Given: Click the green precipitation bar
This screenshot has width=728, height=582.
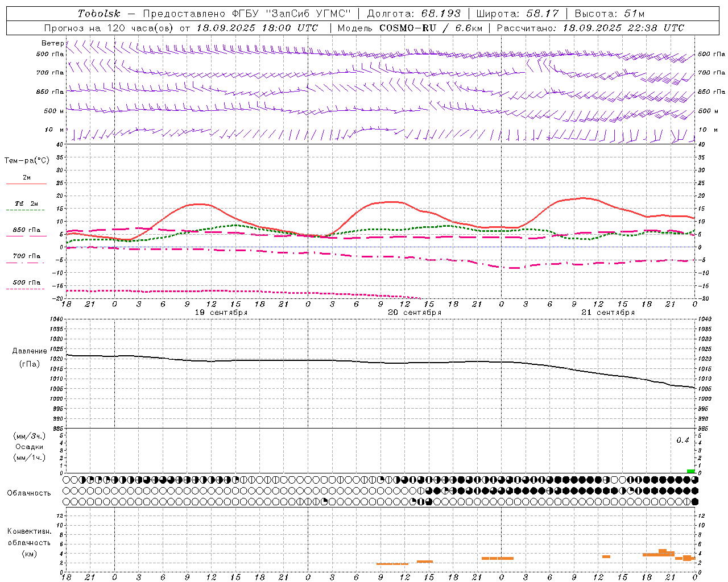Looking at the screenshot, I should [690, 471].
